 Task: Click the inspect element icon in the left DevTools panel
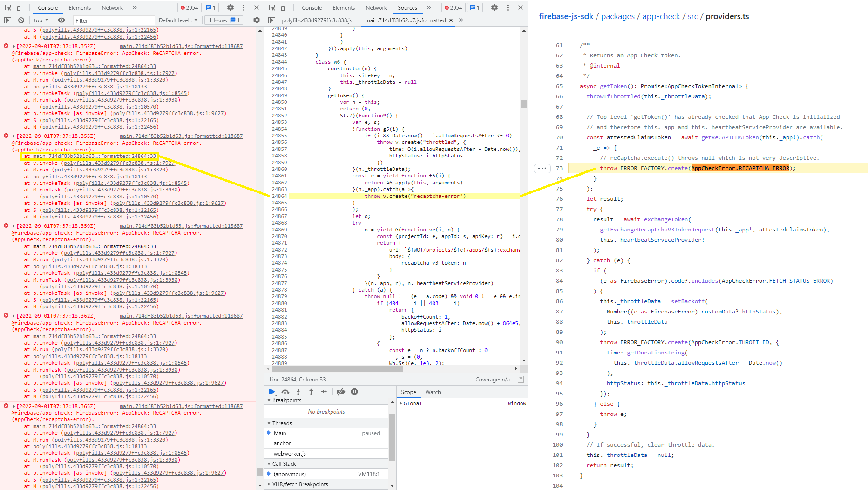click(x=8, y=7)
